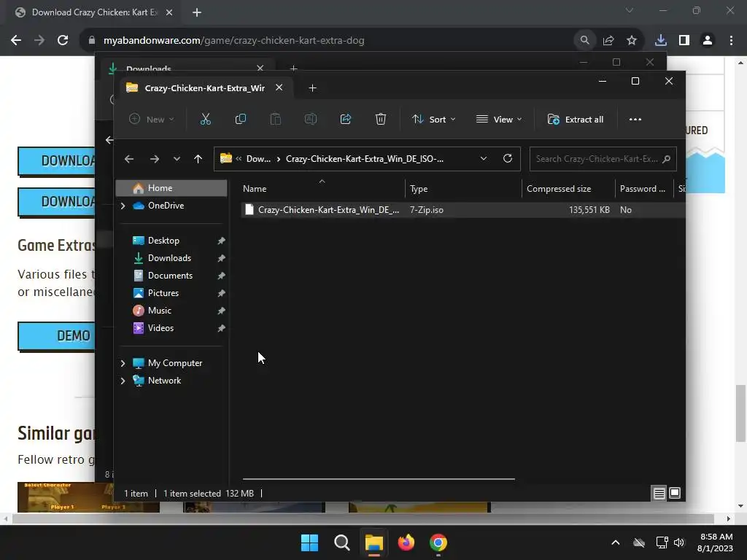The height and width of the screenshot is (560, 747).
Task: Click Chrome back arrow button
Action: tap(16, 41)
